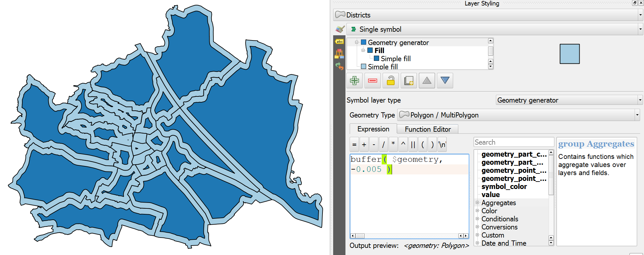Click the function Search field

513,142
